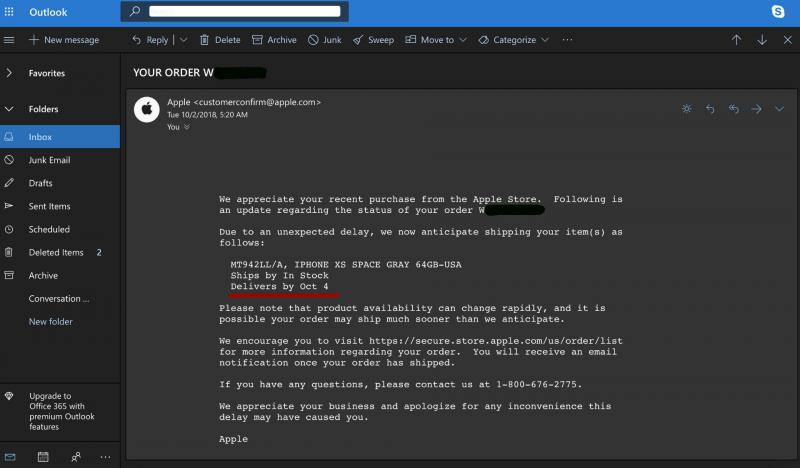Sweep messages from this sender
The height and width of the screenshot is (468, 800).
coord(372,40)
